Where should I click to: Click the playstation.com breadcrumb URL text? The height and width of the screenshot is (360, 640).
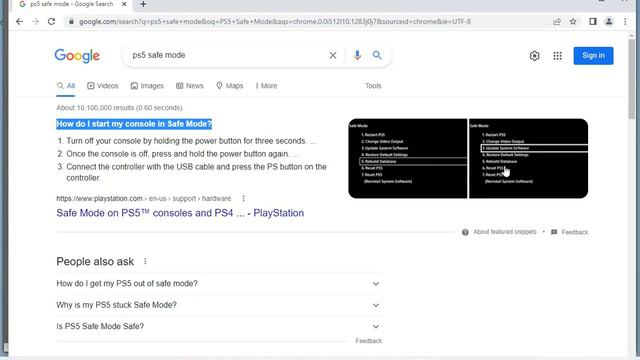[x=144, y=198]
